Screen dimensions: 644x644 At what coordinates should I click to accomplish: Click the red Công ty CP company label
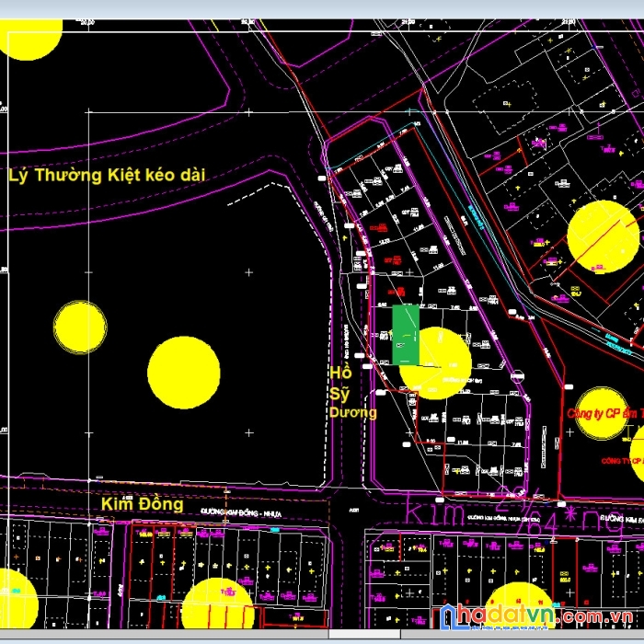click(605, 413)
